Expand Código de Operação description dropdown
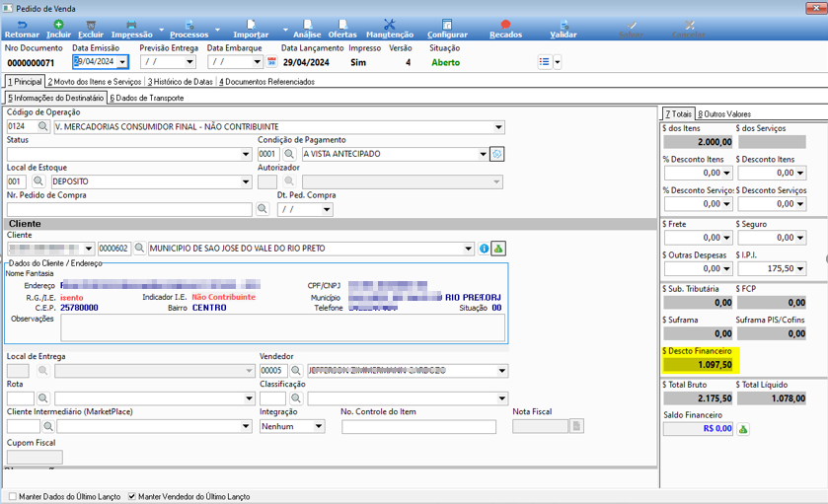The image size is (828, 504). 498,126
